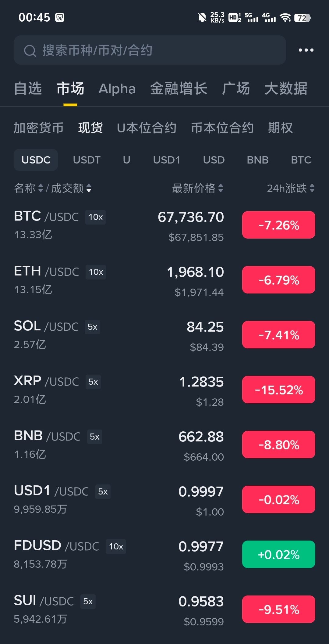Open the Alpha tab
This screenshot has width=329, height=644.
pos(117,89)
